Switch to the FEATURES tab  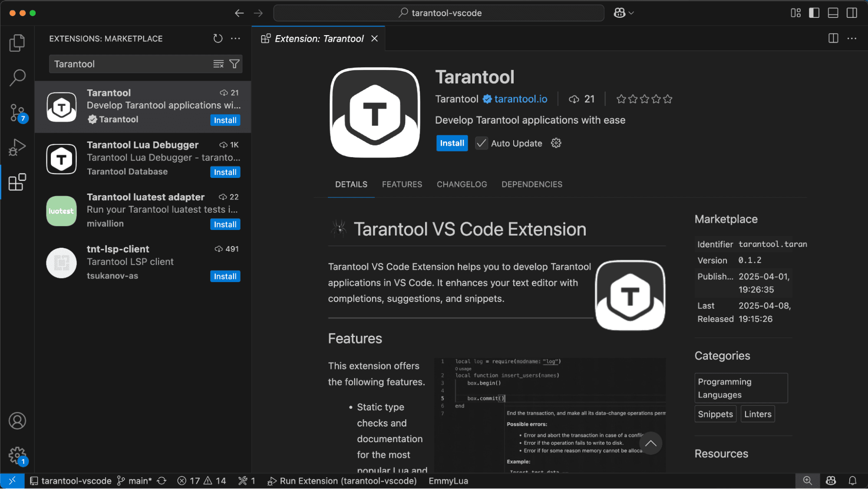[x=402, y=184]
